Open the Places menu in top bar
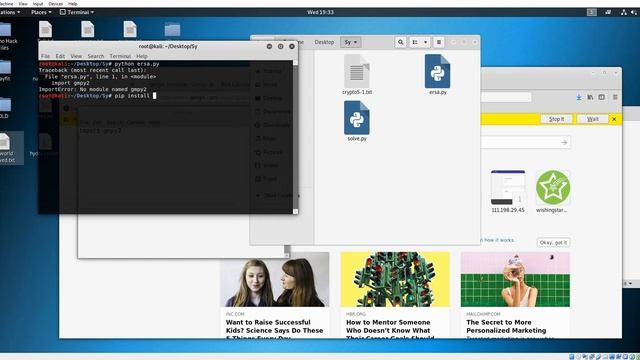 41,12
